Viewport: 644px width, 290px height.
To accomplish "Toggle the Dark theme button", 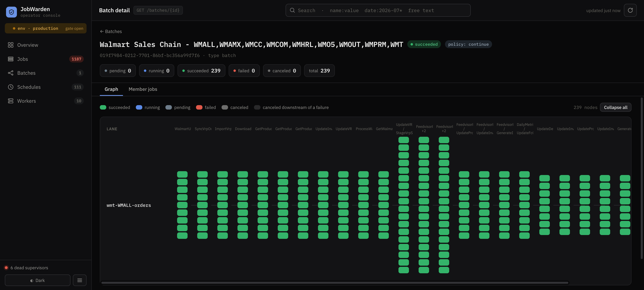I will 37,280.
